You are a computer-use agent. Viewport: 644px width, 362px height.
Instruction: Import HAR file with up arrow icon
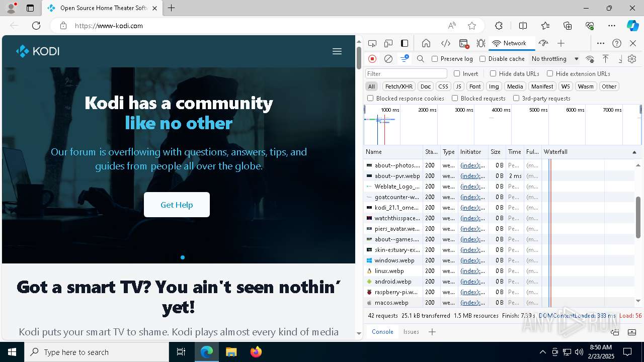pyautogui.click(x=606, y=59)
